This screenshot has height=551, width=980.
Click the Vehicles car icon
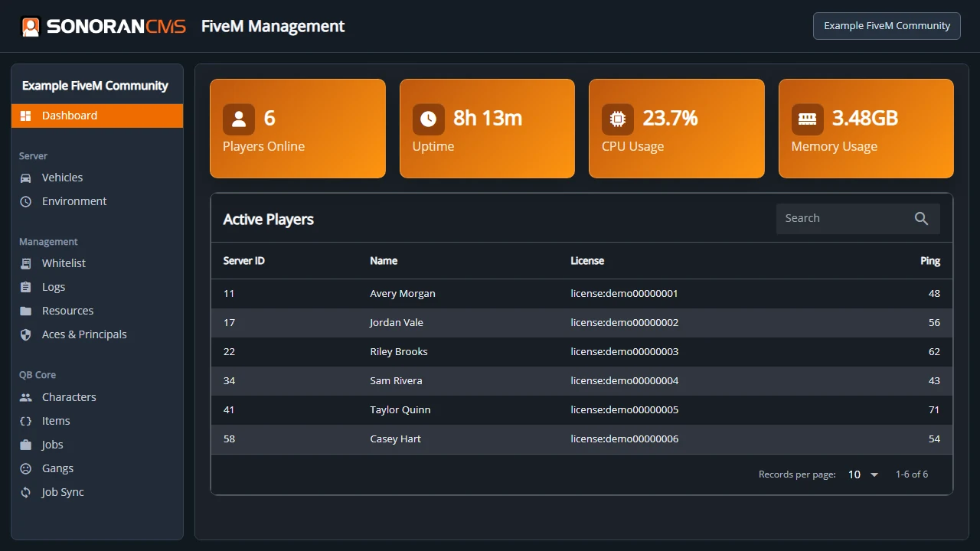26,178
